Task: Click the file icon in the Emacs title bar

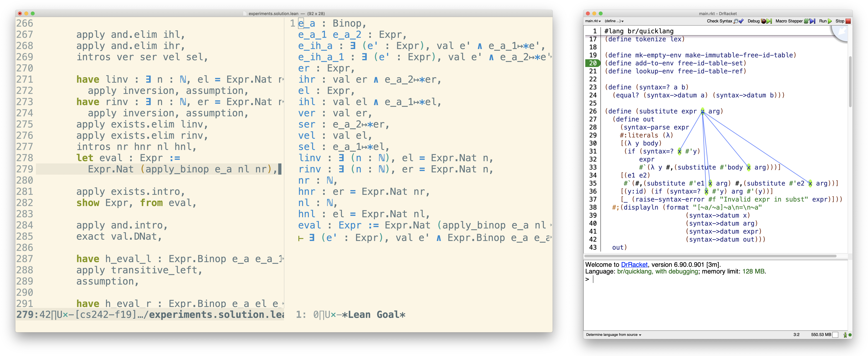Action: point(245,13)
